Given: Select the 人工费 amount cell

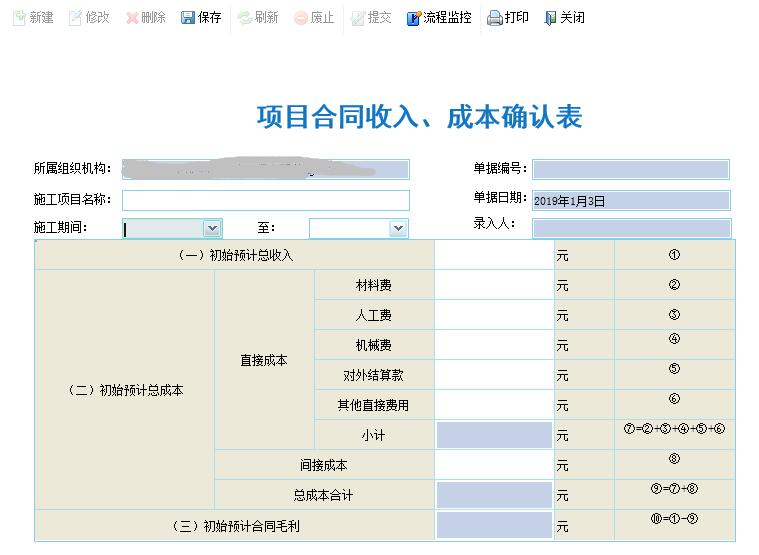Looking at the screenshot, I should [x=494, y=315].
